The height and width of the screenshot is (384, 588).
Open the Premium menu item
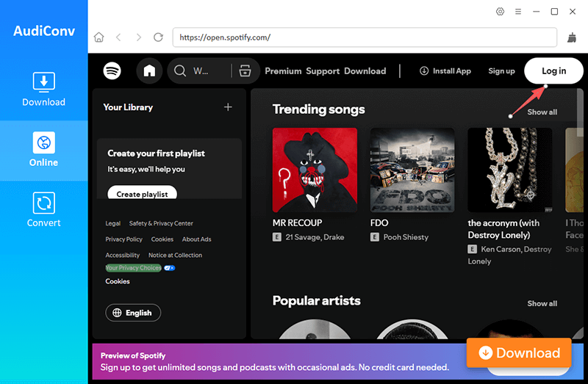[283, 70]
